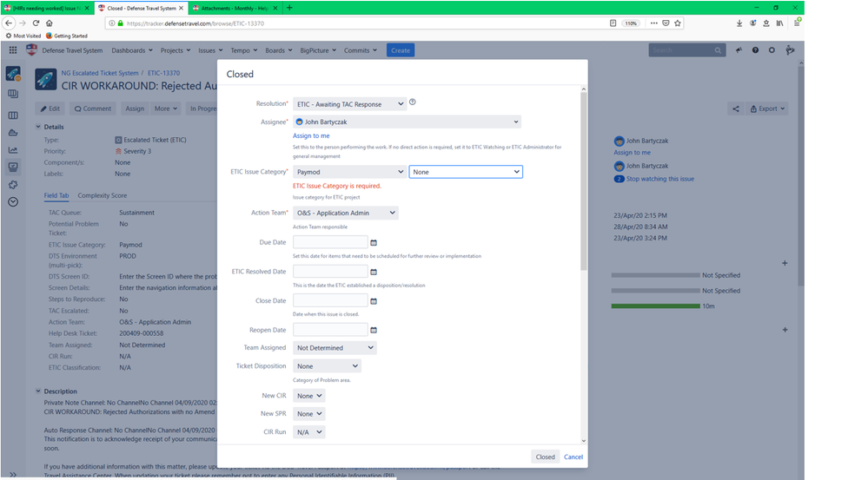
Task: Open Jira administration gear icon
Action: 772,50
